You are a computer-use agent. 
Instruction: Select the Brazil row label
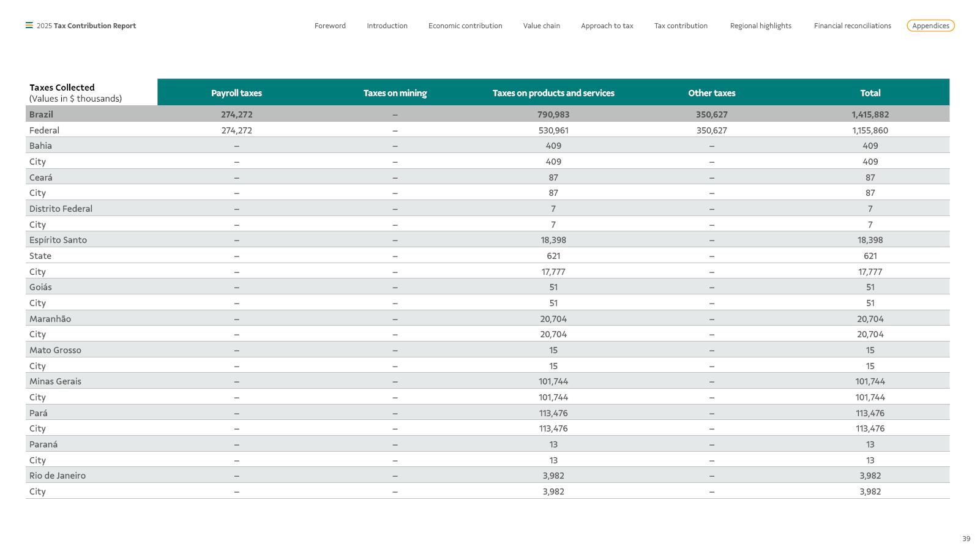tap(41, 114)
